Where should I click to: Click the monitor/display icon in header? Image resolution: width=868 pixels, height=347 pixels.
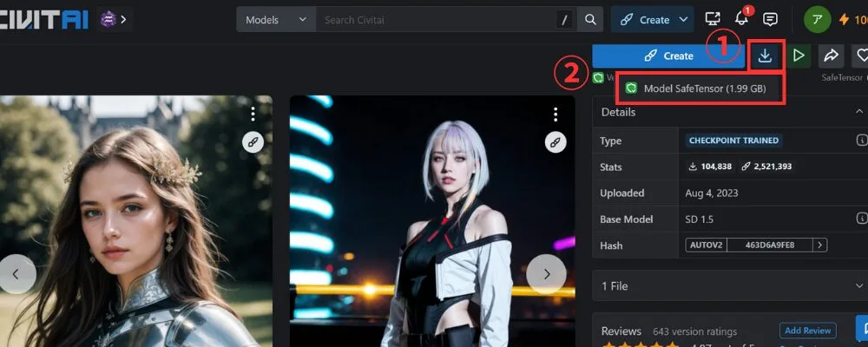coord(713,19)
